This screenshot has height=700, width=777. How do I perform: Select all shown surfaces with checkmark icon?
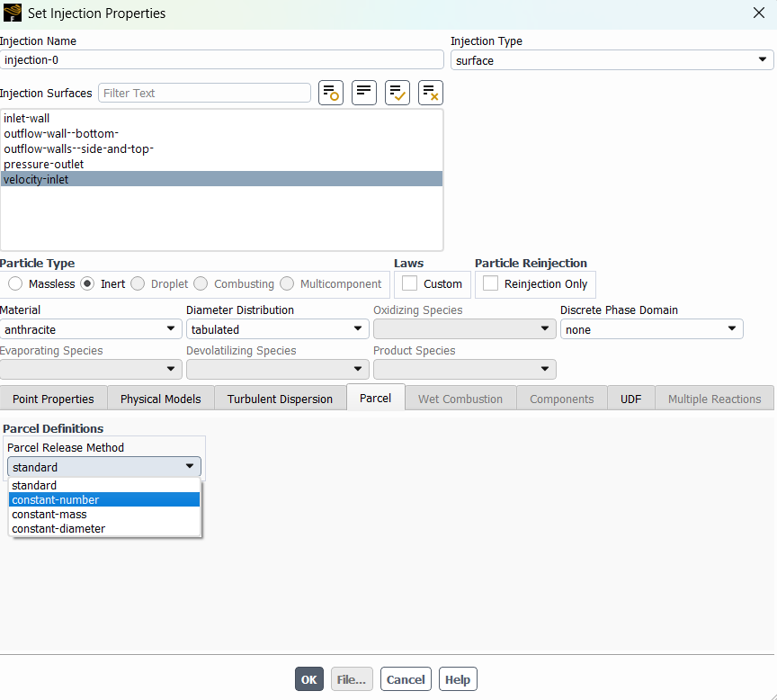pyautogui.click(x=397, y=93)
